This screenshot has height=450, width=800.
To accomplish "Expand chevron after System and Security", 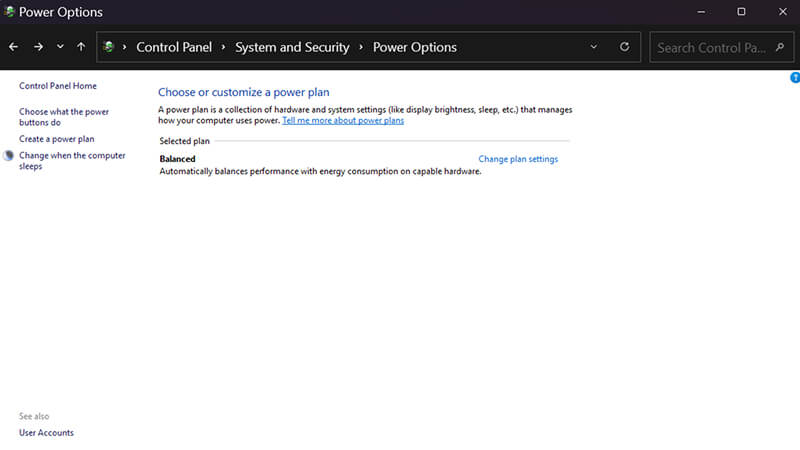I will [x=361, y=47].
